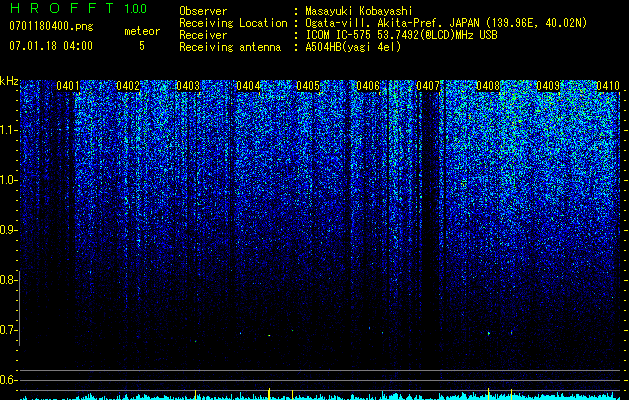
Task: Click the 'Receiver' field label
Action: [203, 35]
